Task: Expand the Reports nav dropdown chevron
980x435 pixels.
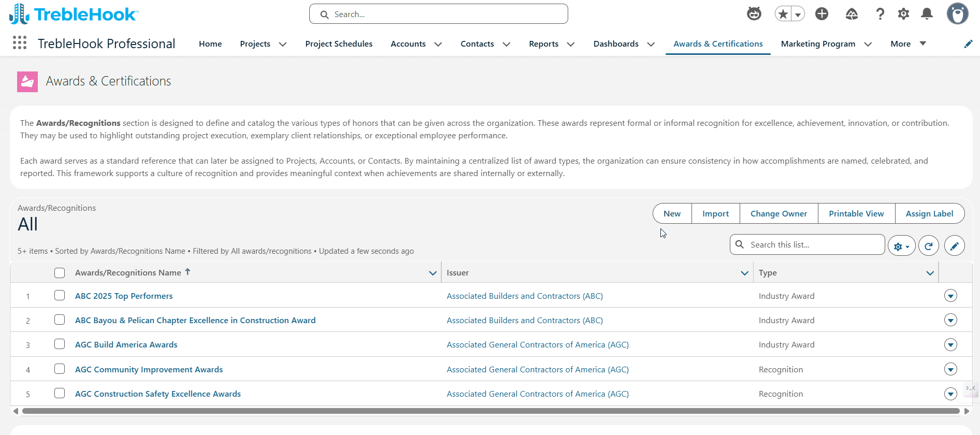Action: point(571,45)
